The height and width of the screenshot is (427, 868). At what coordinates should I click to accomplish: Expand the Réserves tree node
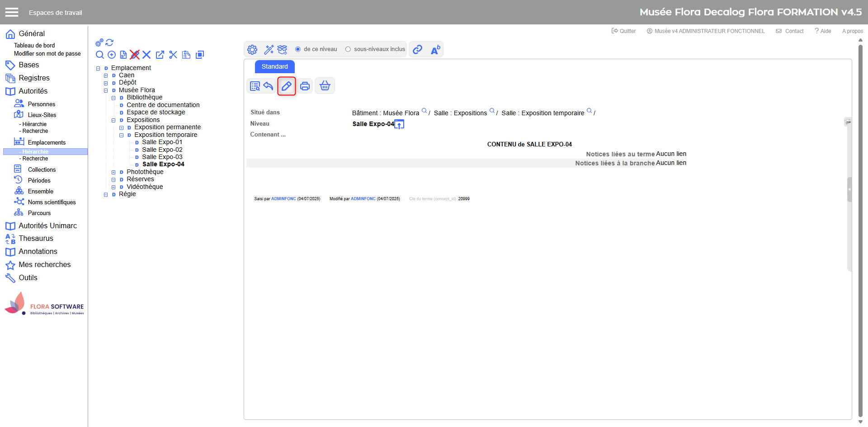[113, 179]
